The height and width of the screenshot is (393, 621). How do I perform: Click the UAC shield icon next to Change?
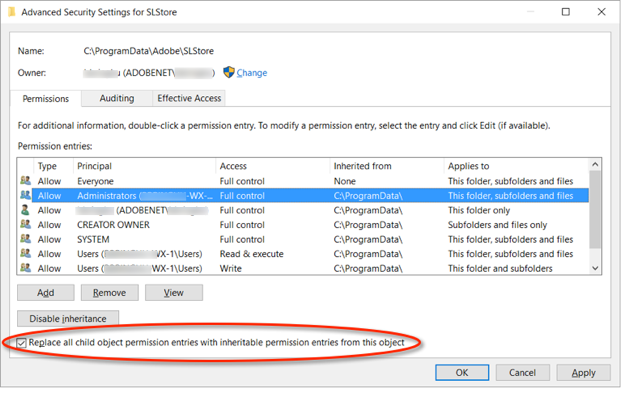pos(229,72)
